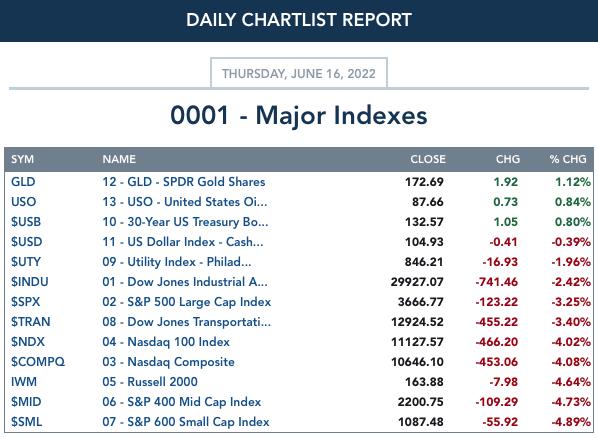Screen dimensions: 598x438
Task: Open 03 - Nasdaq Composite chart
Action: coord(168,362)
